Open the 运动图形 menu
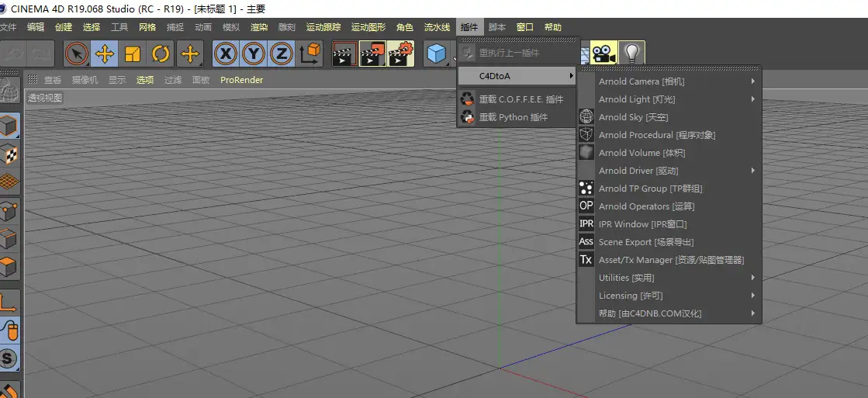This screenshot has width=868, height=398. click(368, 27)
